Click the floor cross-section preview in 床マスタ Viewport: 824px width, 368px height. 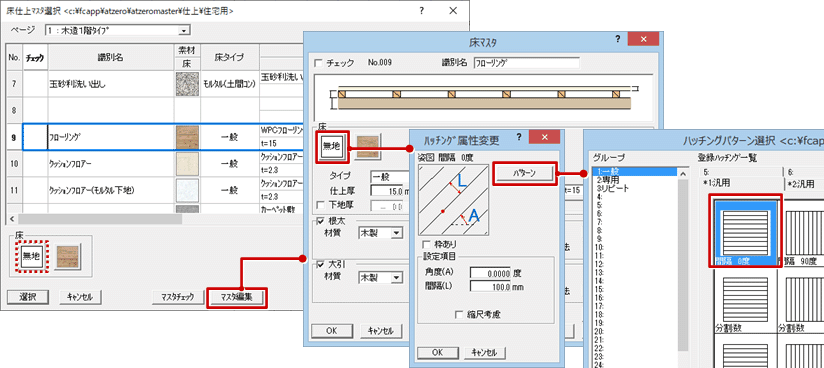(x=483, y=98)
